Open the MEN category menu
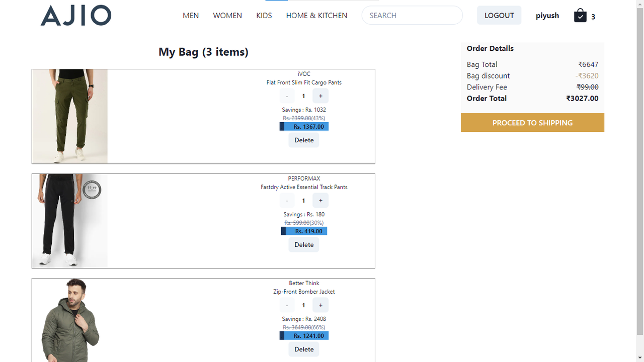This screenshot has width=644, height=362. [191, 16]
